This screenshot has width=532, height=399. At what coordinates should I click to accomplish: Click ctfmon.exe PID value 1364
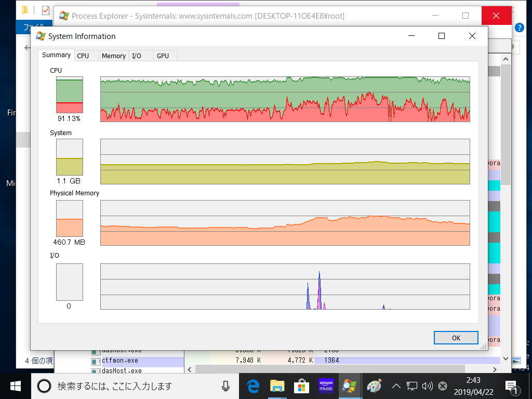(x=331, y=361)
